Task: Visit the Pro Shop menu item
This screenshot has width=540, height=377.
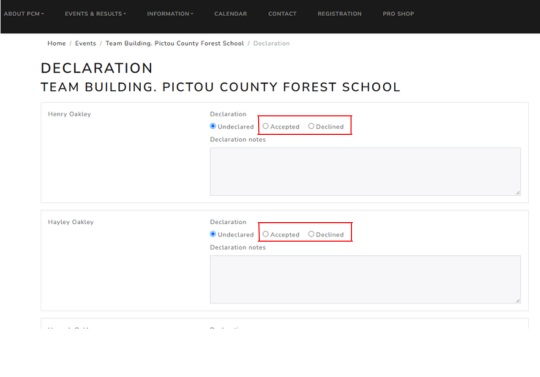Action: coord(398,14)
